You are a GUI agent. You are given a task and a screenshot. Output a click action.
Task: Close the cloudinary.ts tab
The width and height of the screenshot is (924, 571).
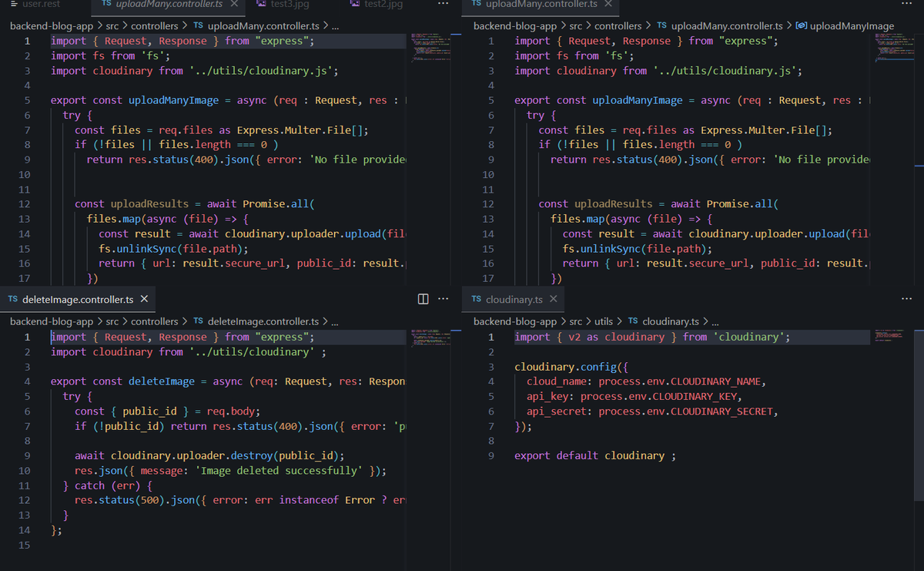click(554, 299)
